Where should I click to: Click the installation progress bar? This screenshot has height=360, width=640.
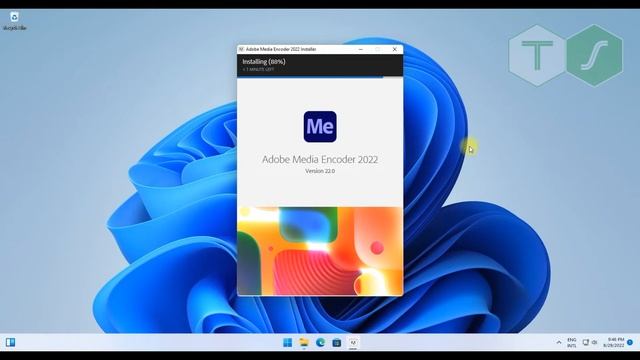320,77
